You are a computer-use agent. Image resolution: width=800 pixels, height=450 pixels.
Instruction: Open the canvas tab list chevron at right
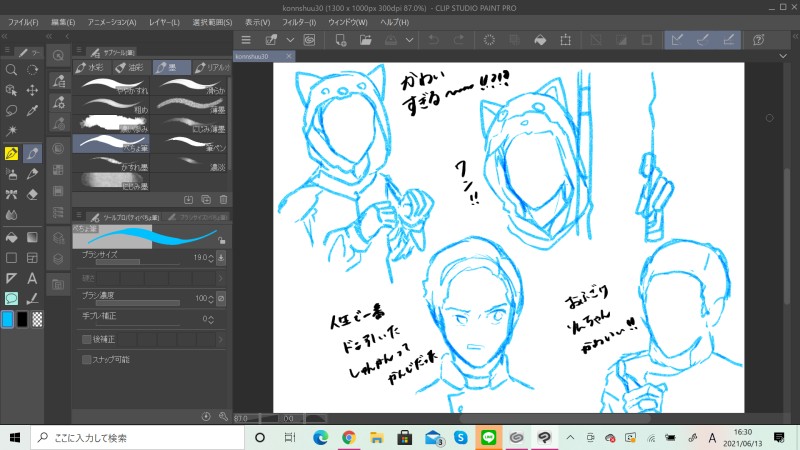(x=783, y=56)
